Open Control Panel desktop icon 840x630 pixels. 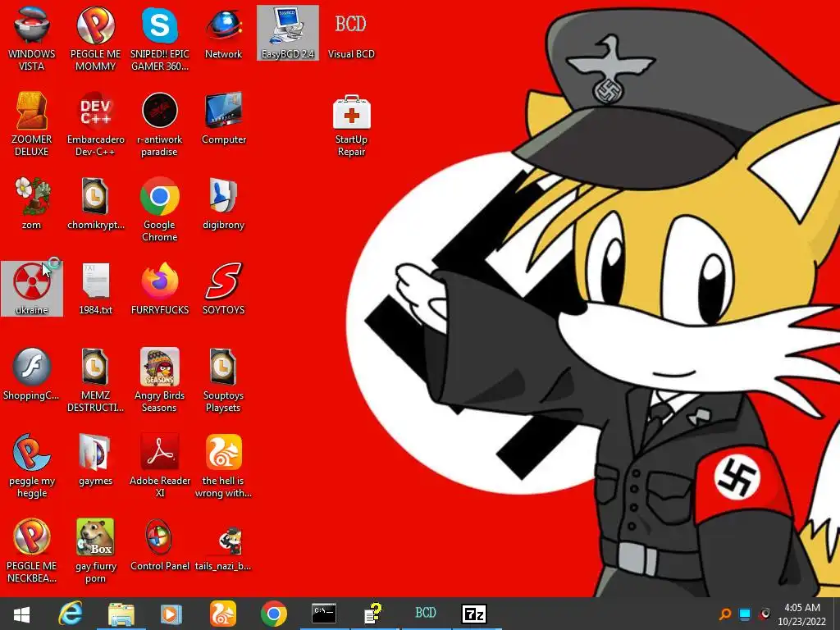159,545
